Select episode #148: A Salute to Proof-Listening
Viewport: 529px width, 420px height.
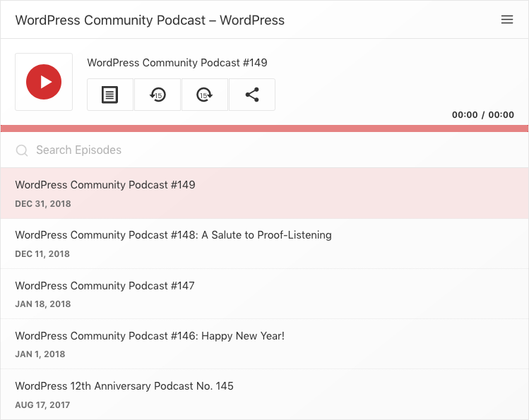(x=264, y=244)
